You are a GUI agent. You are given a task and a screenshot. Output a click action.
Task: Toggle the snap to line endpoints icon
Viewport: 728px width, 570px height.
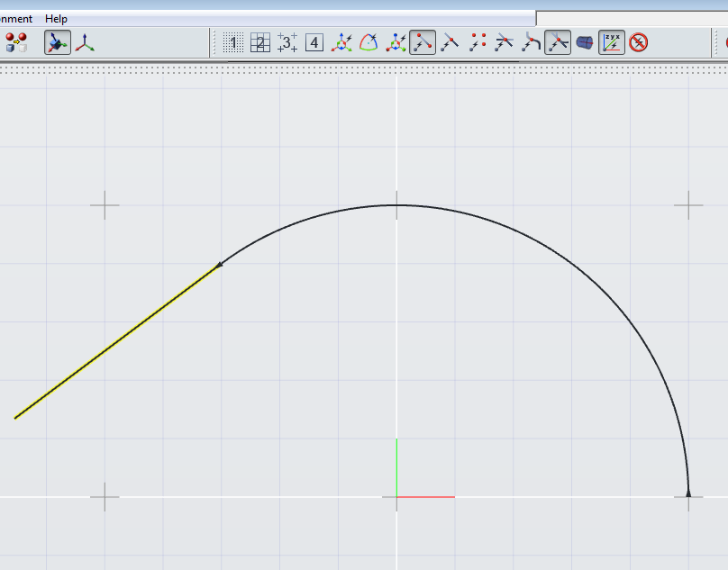tap(423, 42)
